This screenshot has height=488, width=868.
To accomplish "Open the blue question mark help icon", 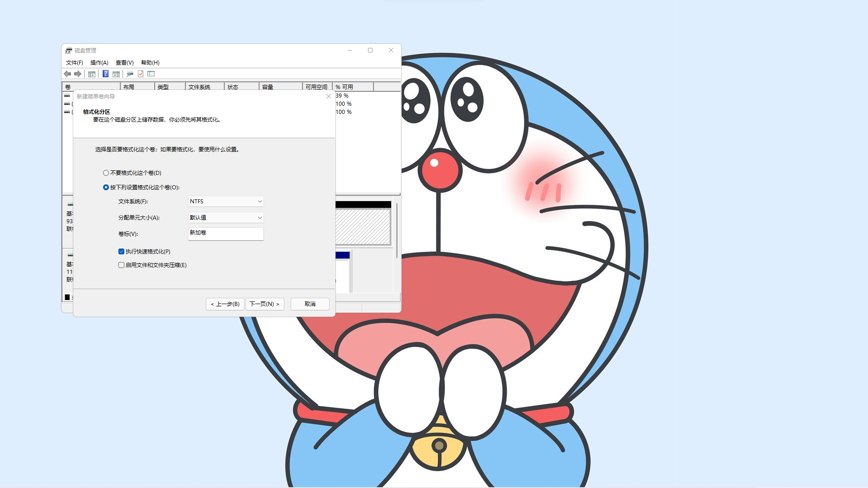I will pyautogui.click(x=105, y=74).
